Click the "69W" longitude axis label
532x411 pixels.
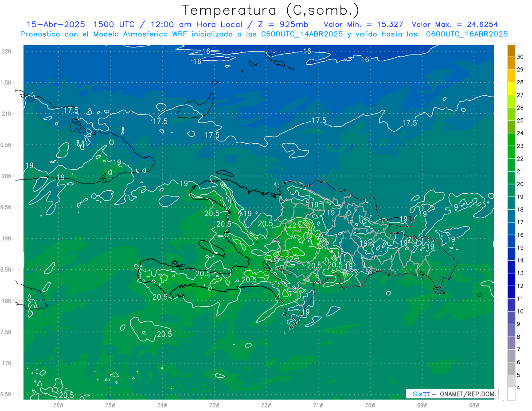(x=422, y=405)
